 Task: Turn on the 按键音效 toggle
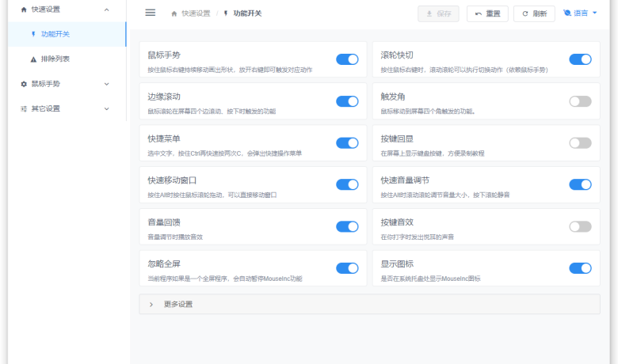(580, 227)
